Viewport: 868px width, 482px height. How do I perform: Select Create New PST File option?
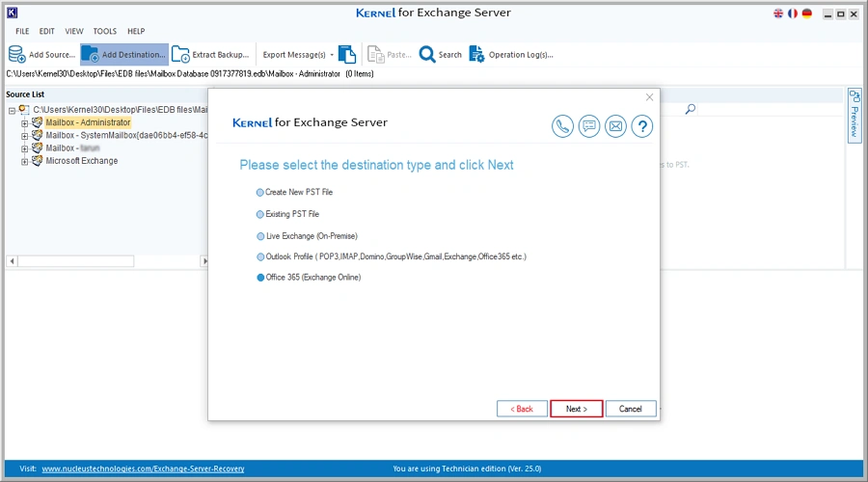294,192
